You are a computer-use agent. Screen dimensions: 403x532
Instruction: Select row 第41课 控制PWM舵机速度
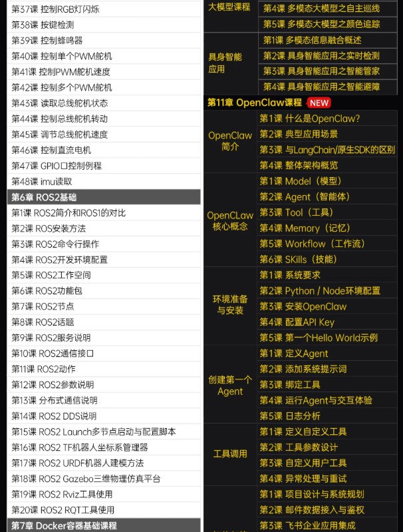click(x=104, y=72)
